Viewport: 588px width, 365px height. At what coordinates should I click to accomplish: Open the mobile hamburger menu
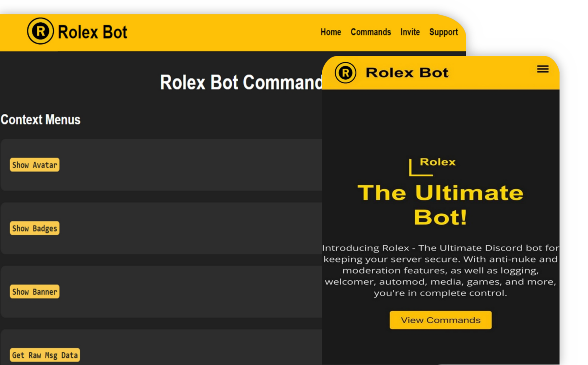(542, 69)
